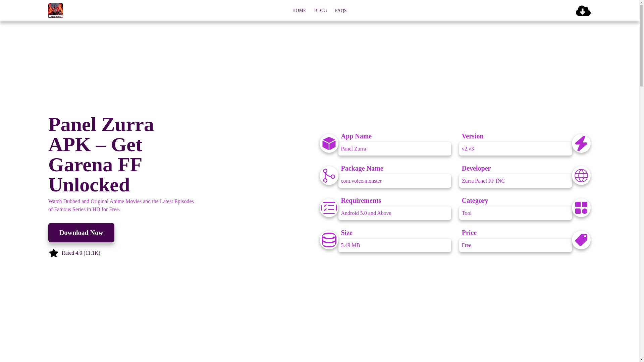The image size is (644, 362).
Task: Click the Download Now button
Action: point(81,233)
